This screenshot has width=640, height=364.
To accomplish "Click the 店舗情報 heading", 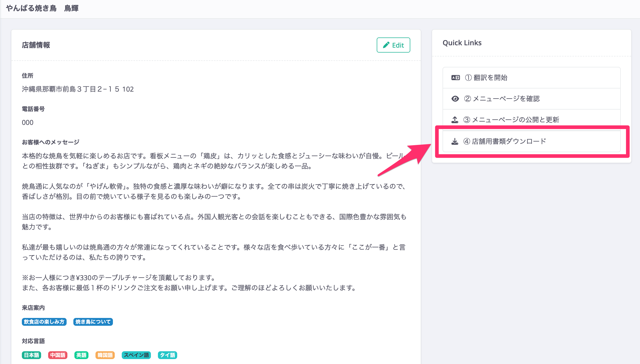I will [x=36, y=45].
